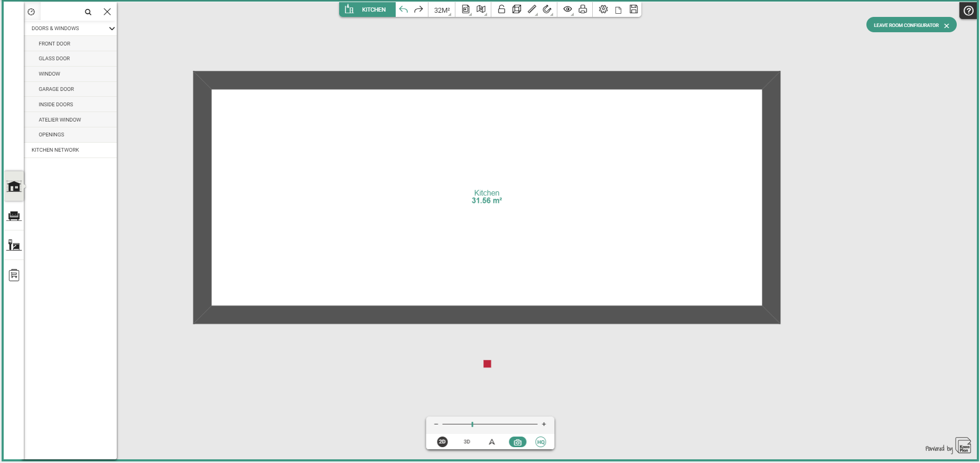This screenshot has height=463, width=980.
Task: Click the first-person navigation arrow icon
Action: click(x=492, y=442)
